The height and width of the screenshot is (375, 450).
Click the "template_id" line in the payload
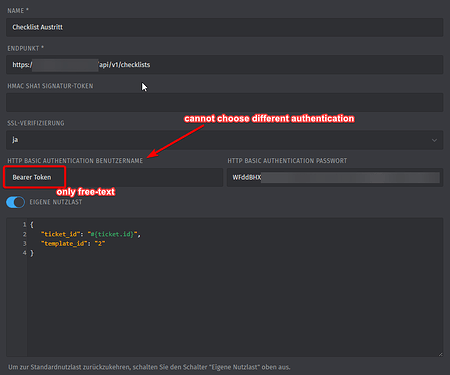tap(73, 244)
